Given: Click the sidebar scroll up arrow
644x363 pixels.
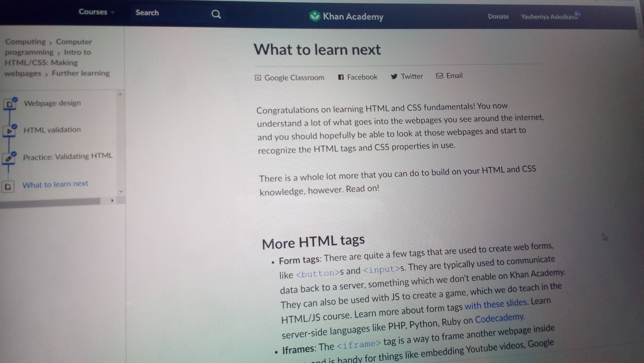Looking at the screenshot, I should 121,94.
